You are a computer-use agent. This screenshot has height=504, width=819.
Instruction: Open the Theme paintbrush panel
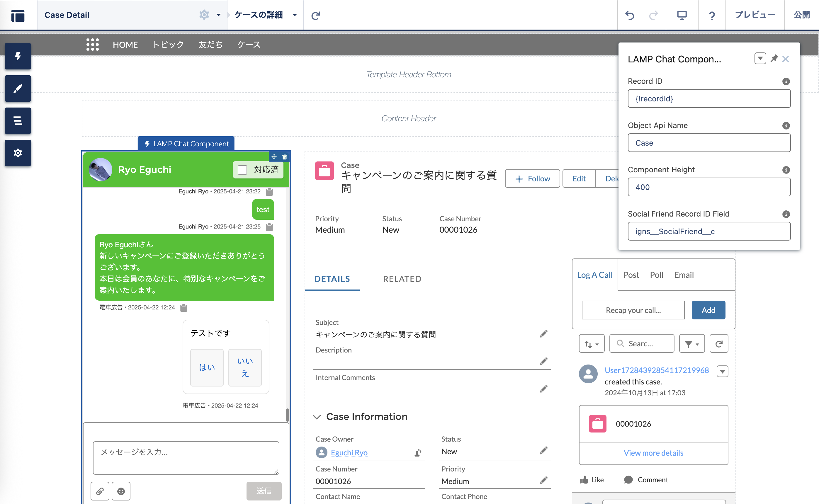[x=18, y=88]
